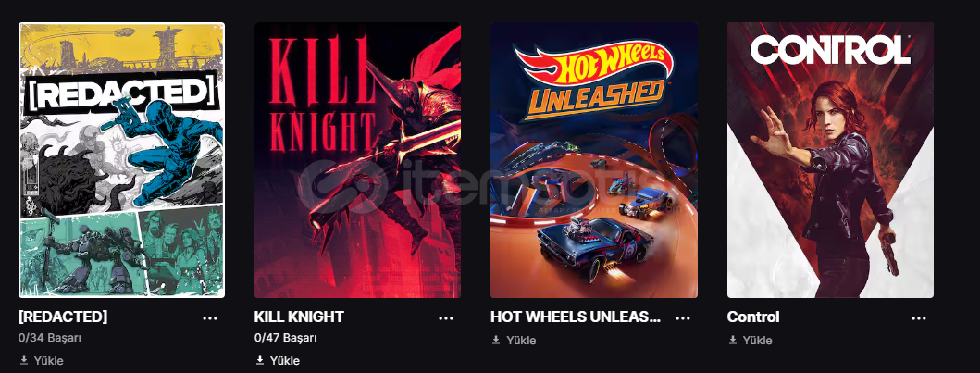Viewport: 980px width, 373px height.
Task: Select the [REDACTED] cover art
Action: [121, 160]
